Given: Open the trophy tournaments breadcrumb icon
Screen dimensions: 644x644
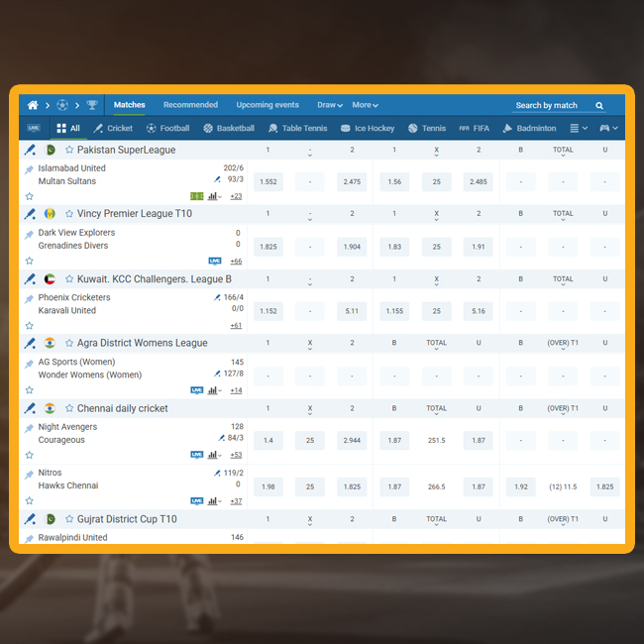Looking at the screenshot, I should coord(92,105).
